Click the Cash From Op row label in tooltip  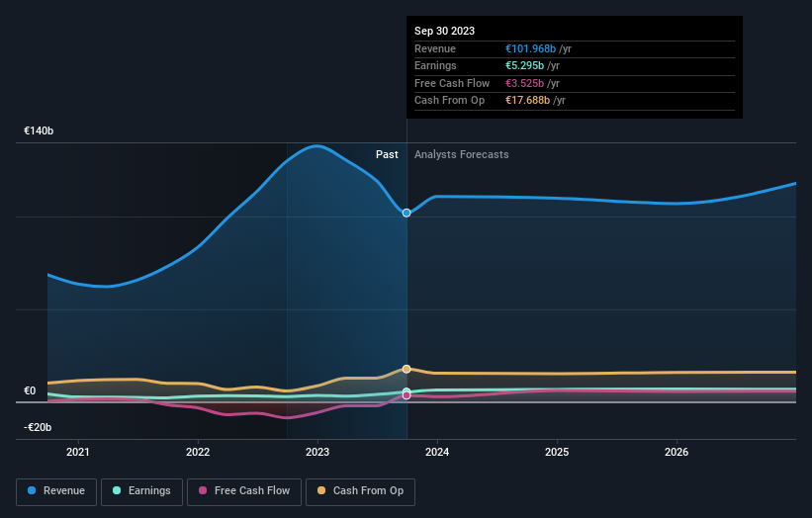click(x=449, y=101)
